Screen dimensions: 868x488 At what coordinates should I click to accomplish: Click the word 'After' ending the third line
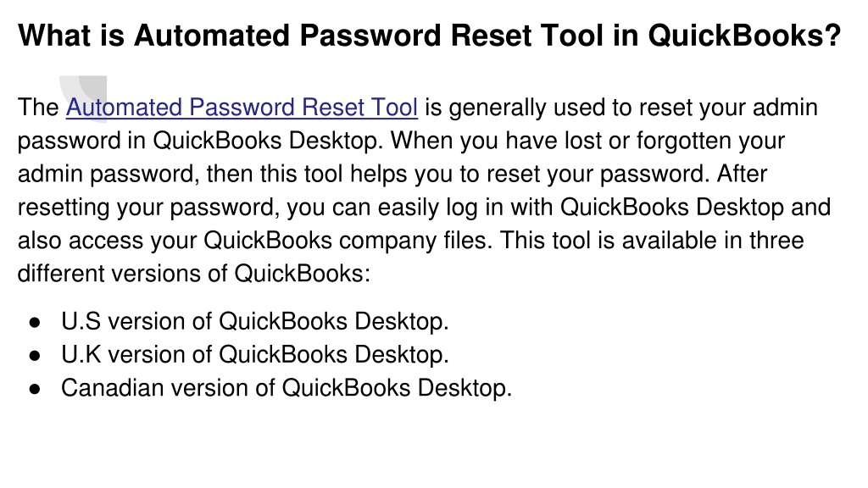click(x=742, y=174)
